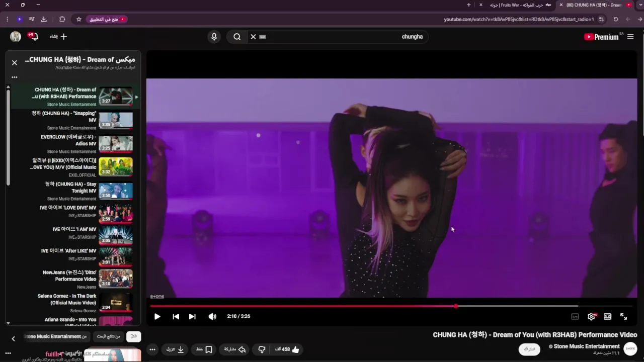Mute the video volume
Viewport: 644px width, 362px height.
tap(212, 316)
